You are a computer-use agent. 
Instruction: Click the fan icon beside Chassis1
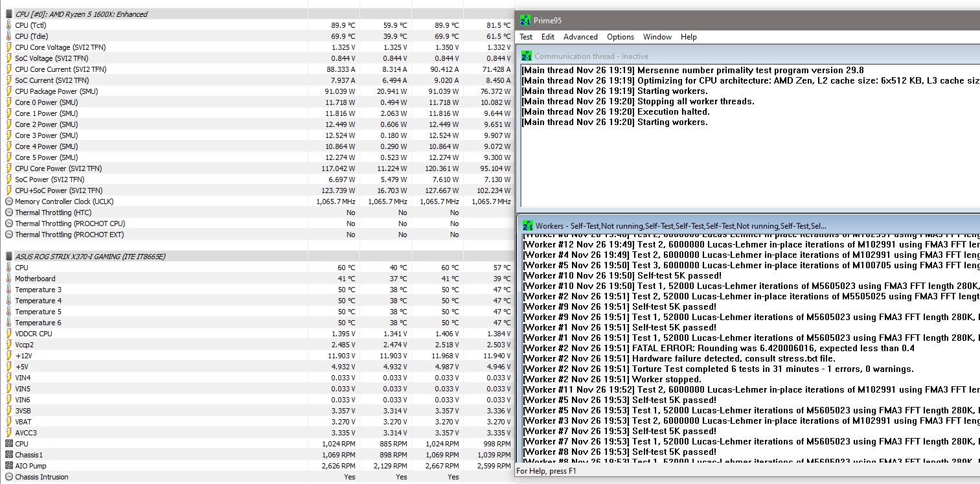pyautogui.click(x=8, y=454)
